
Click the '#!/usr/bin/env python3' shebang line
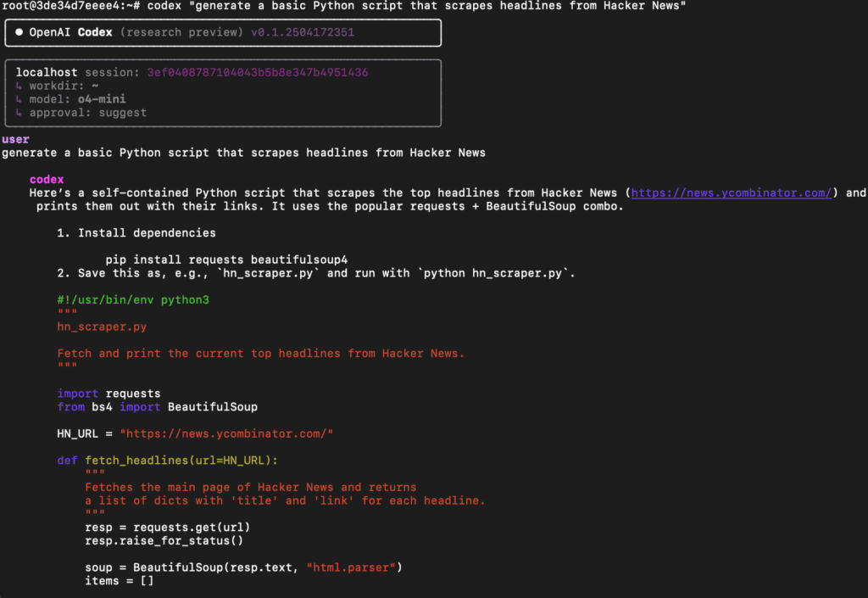point(133,299)
